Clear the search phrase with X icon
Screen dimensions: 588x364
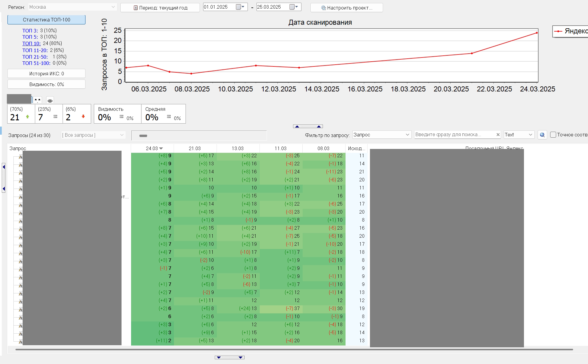coord(498,135)
